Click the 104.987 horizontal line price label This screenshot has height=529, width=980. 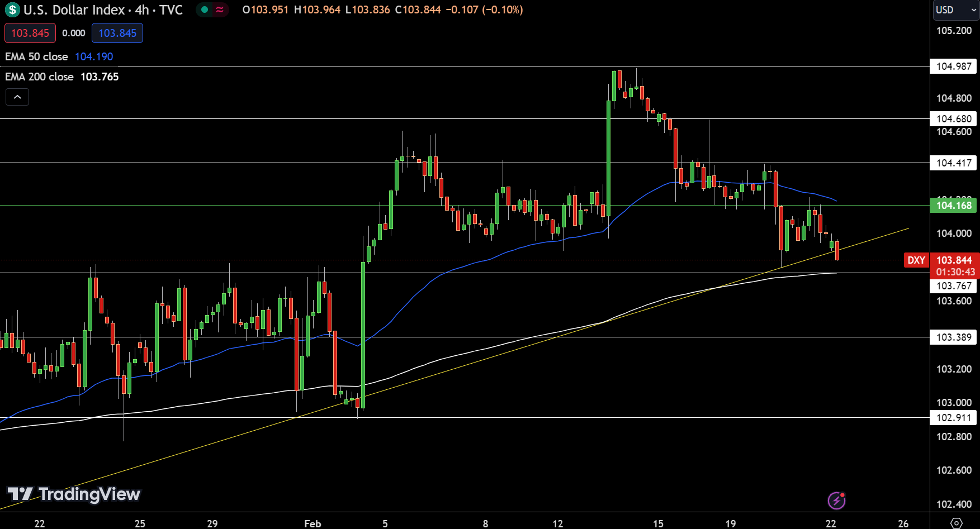coord(954,66)
